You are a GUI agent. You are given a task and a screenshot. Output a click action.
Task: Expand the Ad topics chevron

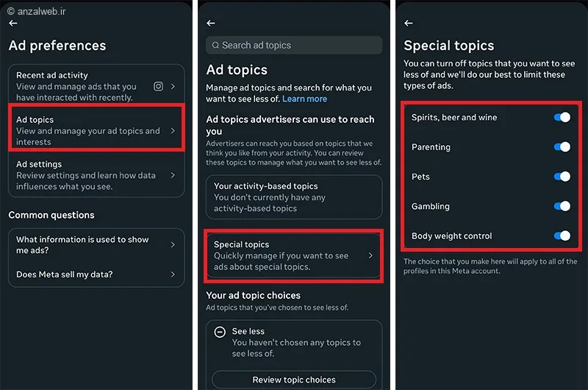point(173,131)
